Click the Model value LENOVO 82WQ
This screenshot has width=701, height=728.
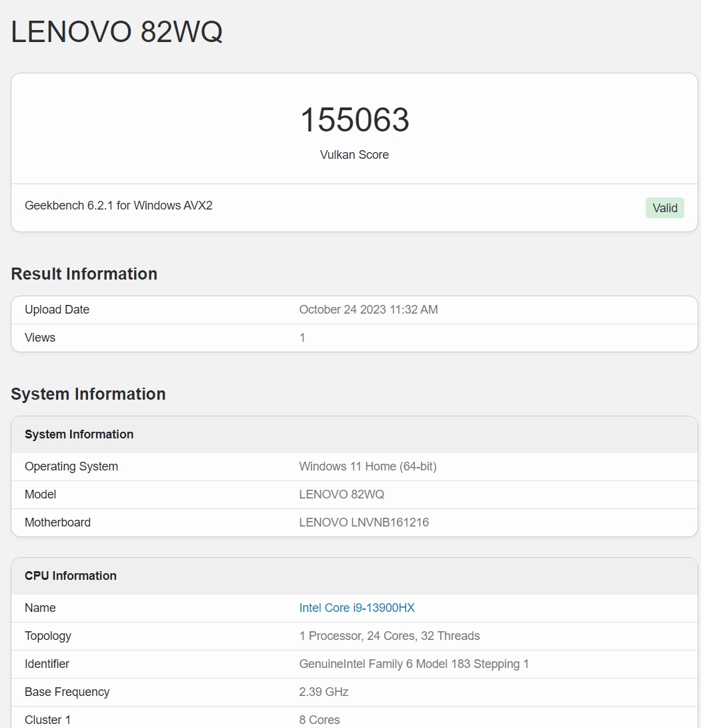tap(341, 494)
